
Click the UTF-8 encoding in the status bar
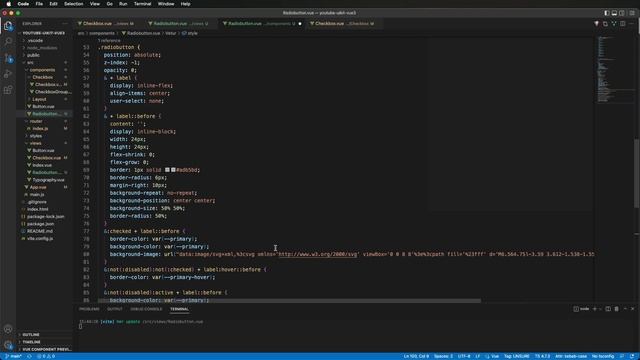click(x=464, y=356)
